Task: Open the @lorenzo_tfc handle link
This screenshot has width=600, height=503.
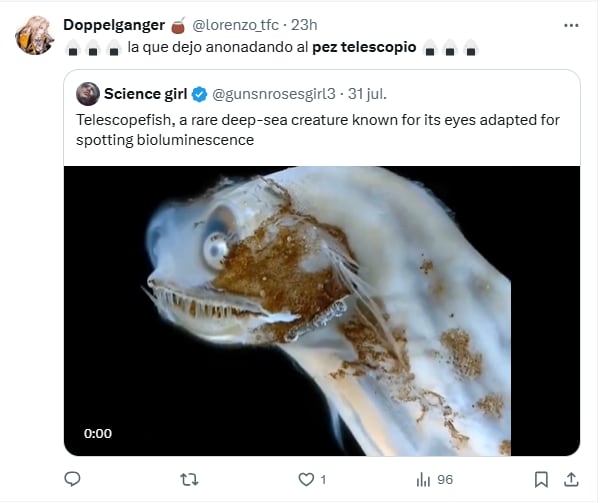Action: (x=236, y=25)
